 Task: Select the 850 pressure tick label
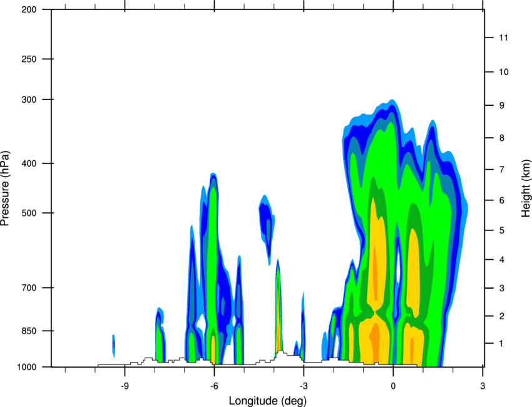29,331
